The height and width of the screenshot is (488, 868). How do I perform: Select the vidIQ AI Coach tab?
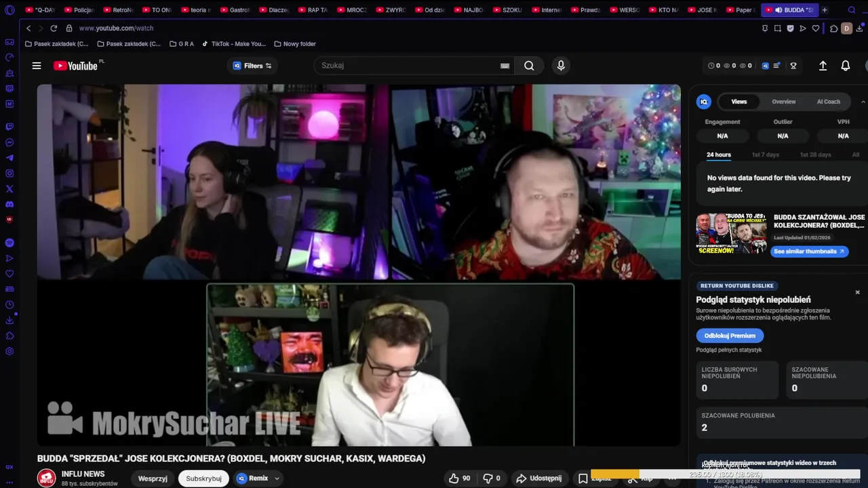tap(828, 102)
